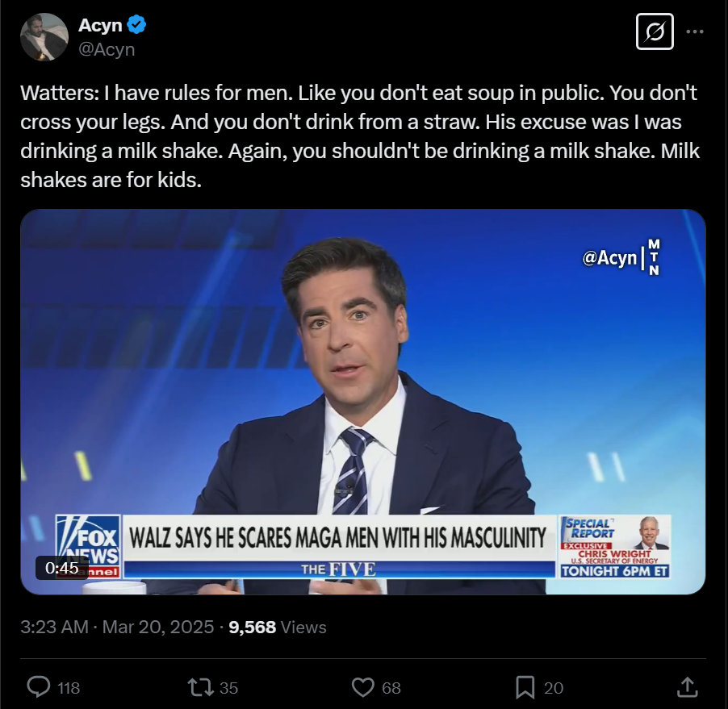View the 9,568 Views analytics
This screenshot has width=728, height=709.
tap(278, 627)
